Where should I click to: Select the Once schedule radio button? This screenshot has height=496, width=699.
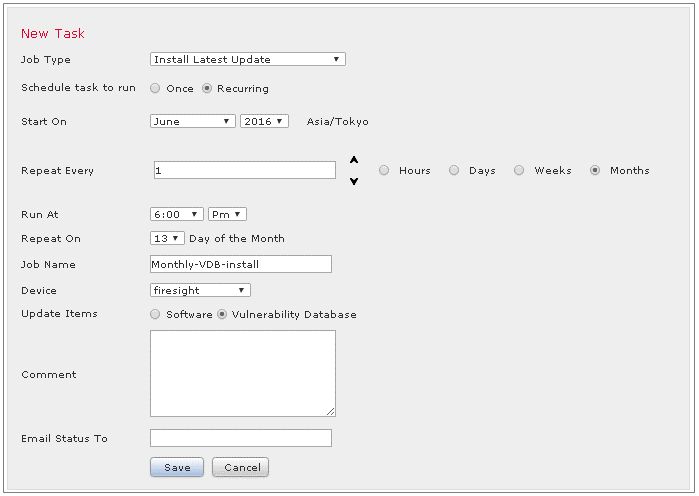click(x=155, y=88)
